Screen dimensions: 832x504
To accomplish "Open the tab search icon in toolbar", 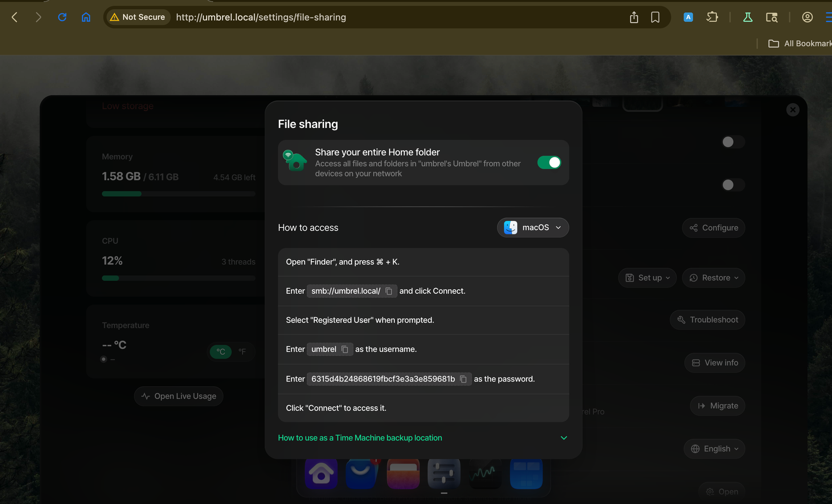I will (x=771, y=17).
